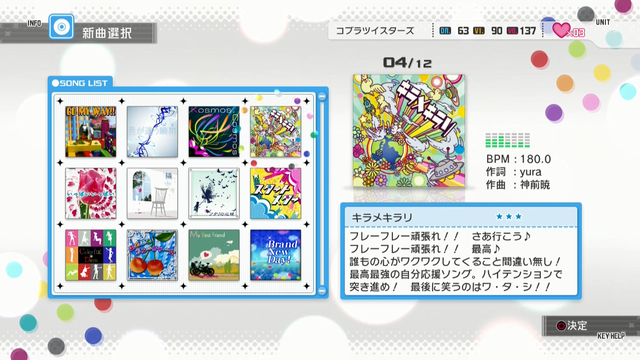
Task: Select the butterflies silhouette song cover
Action: [x=214, y=193]
